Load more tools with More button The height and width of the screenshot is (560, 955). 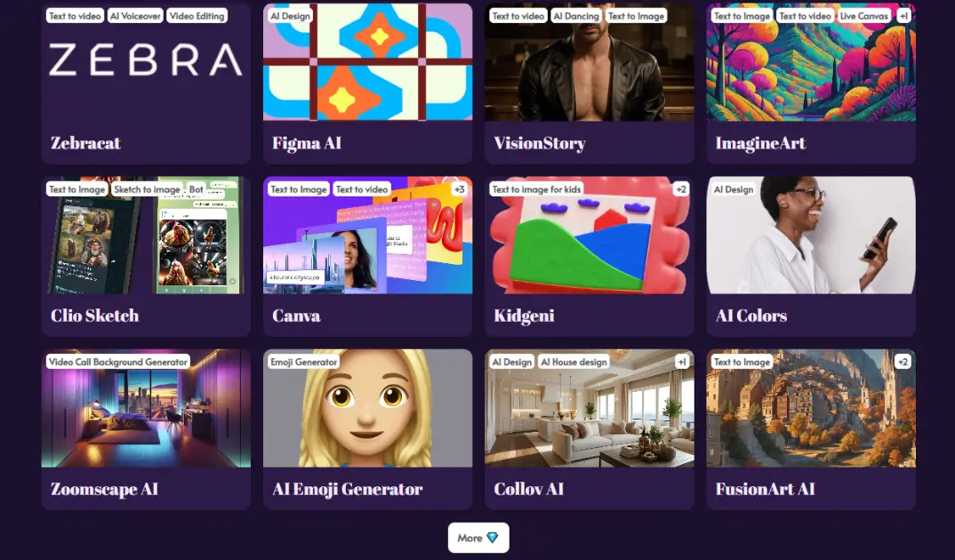pos(478,538)
